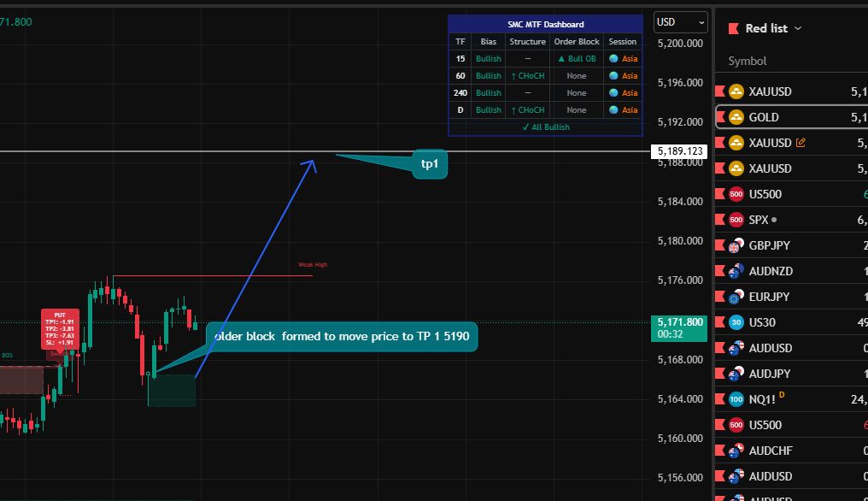Select AUDJPY in the watchlist
Image resolution: width=868 pixels, height=501 pixels.
point(769,374)
